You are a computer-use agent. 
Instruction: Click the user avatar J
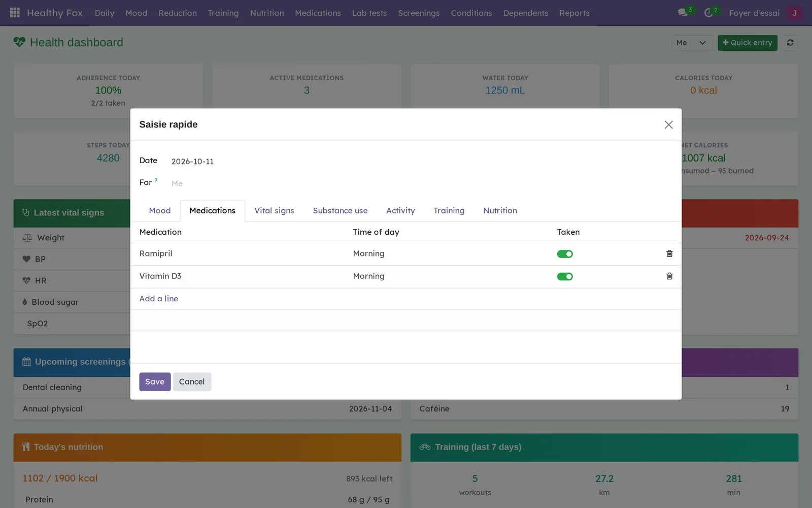click(x=794, y=13)
